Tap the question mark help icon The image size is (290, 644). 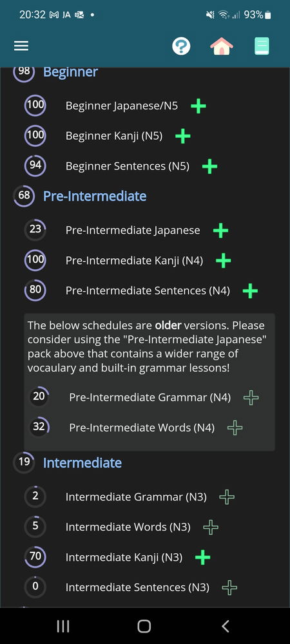181,46
